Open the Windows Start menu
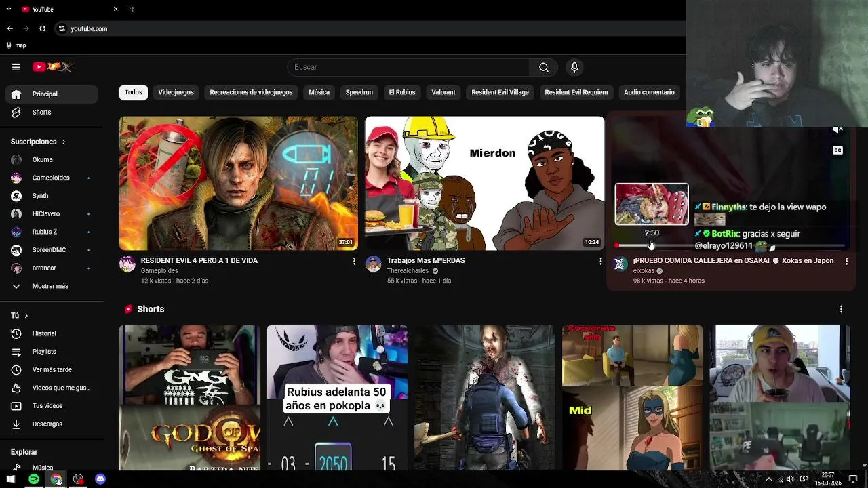The width and height of the screenshot is (868, 488). [x=11, y=479]
